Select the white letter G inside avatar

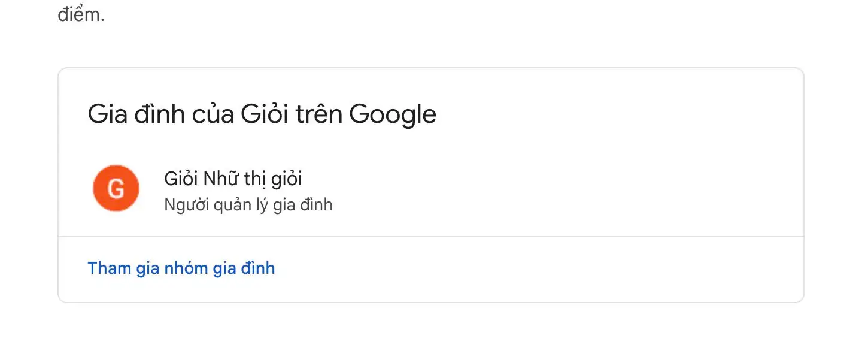tap(116, 189)
